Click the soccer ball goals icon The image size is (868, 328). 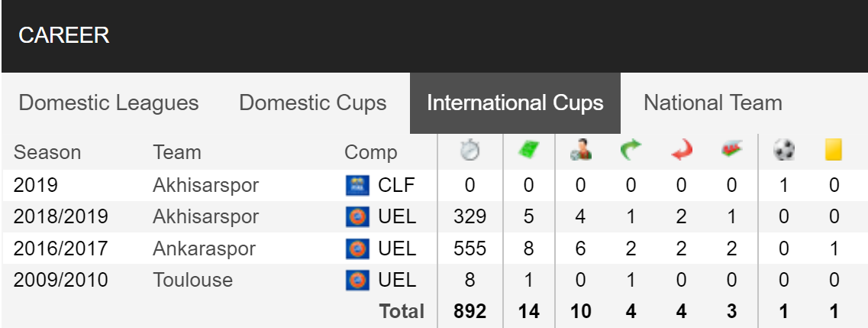click(783, 151)
